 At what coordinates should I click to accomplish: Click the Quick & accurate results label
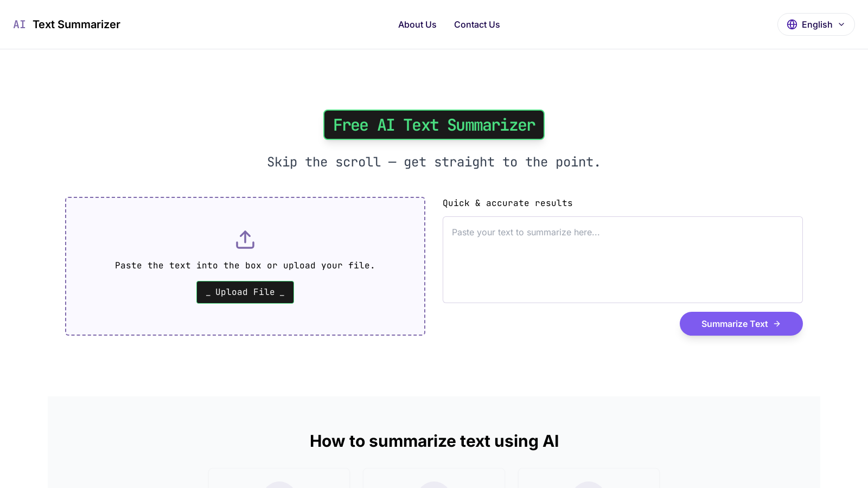pos(507,203)
